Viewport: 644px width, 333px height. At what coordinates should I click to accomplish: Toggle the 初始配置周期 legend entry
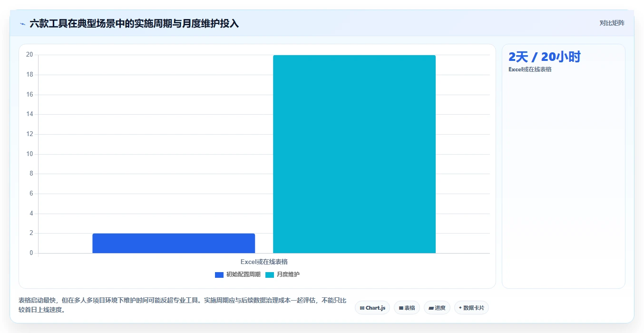(x=238, y=274)
